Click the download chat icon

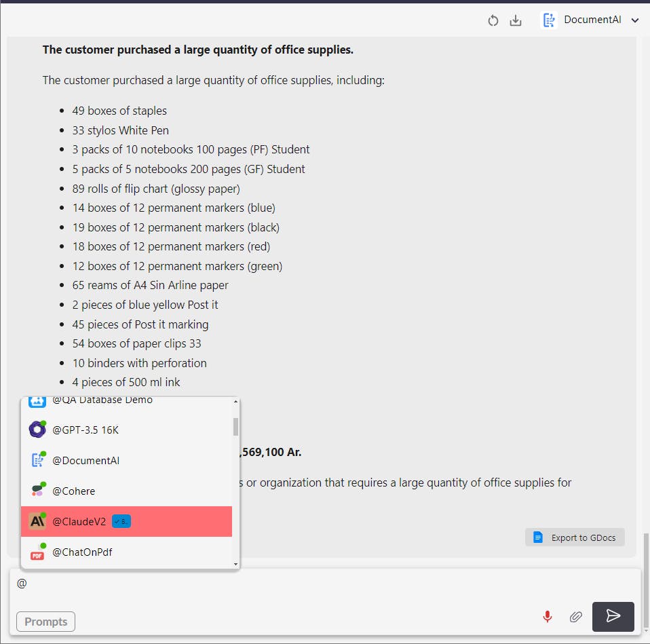point(516,20)
